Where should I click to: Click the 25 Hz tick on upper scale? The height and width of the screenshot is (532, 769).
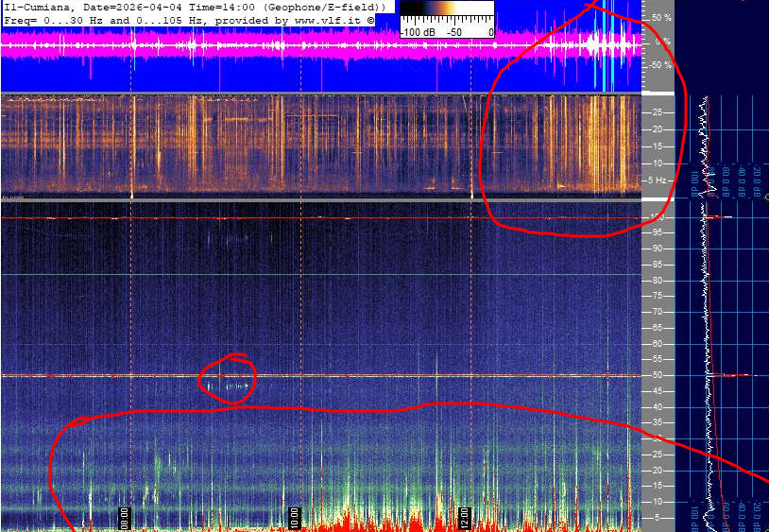[x=658, y=113]
